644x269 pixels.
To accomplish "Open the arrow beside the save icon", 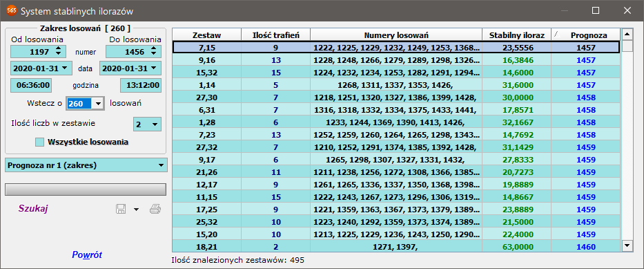I will (x=137, y=210).
